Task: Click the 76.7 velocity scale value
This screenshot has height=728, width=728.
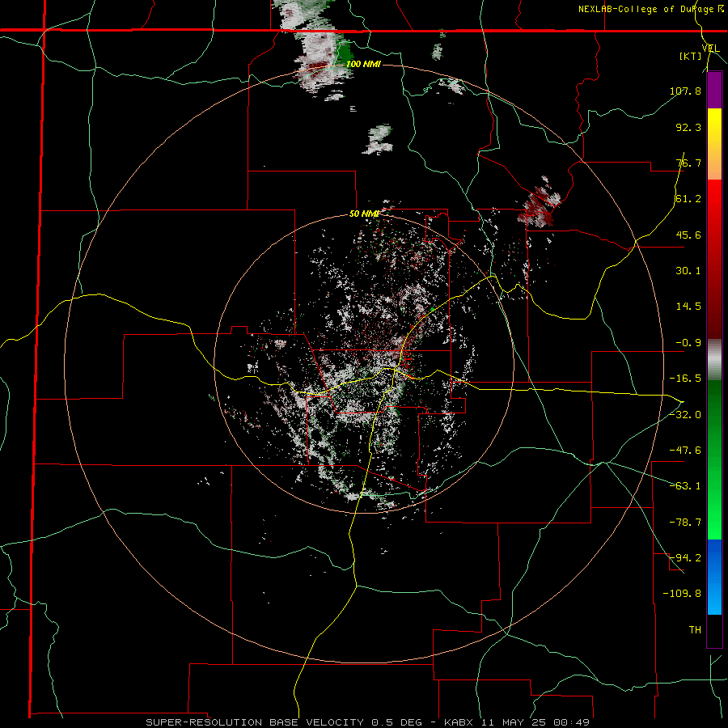Action: click(688, 163)
